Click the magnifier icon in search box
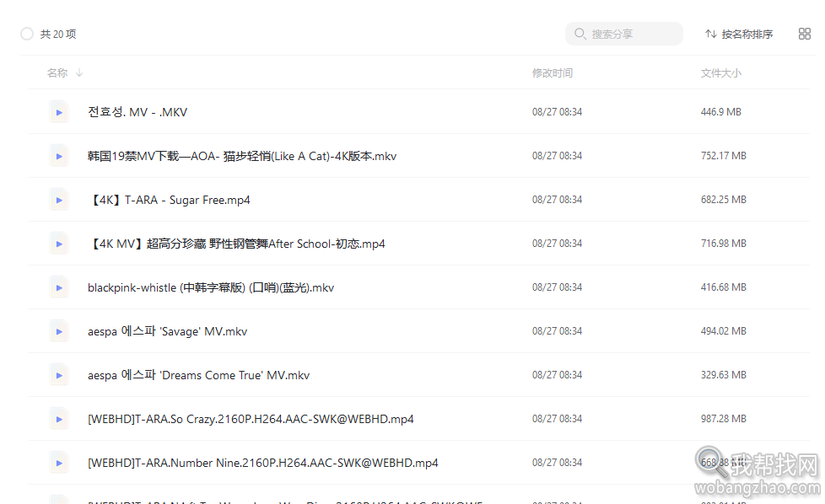This screenshot has height=504, width=825. pos(580,34)
